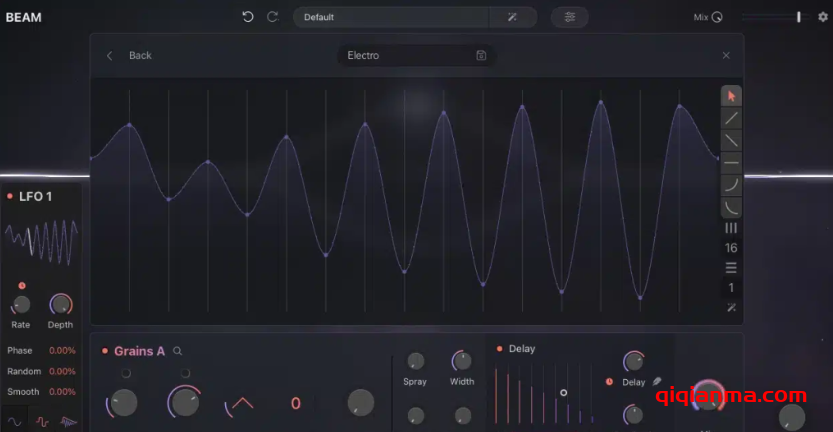This screenshot has height=432, width=833.
Task: Select the ramp down line tool
Action: pos(731,141)
